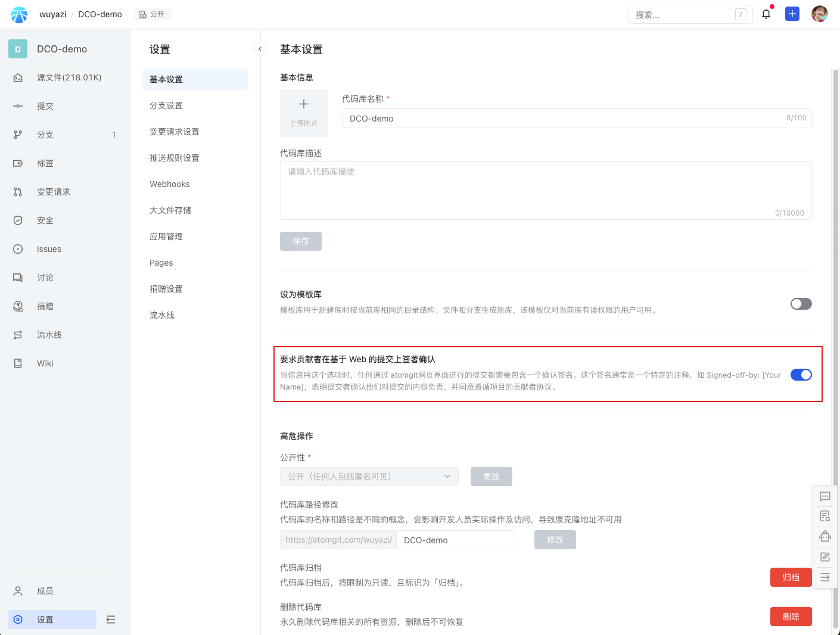Screen dimensions: 840x635
Task: Click the chat bubble icon in floating toolbar
Action: pyautogui.click(x=825, y=496)
